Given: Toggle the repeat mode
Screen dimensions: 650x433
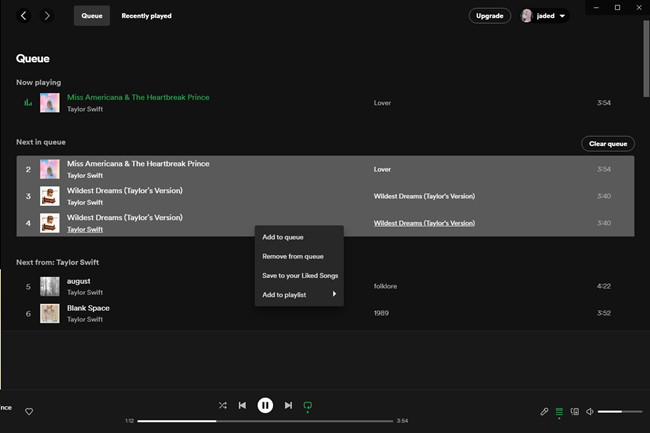Looking at the screenshot, I should click(x=308, y=406).
